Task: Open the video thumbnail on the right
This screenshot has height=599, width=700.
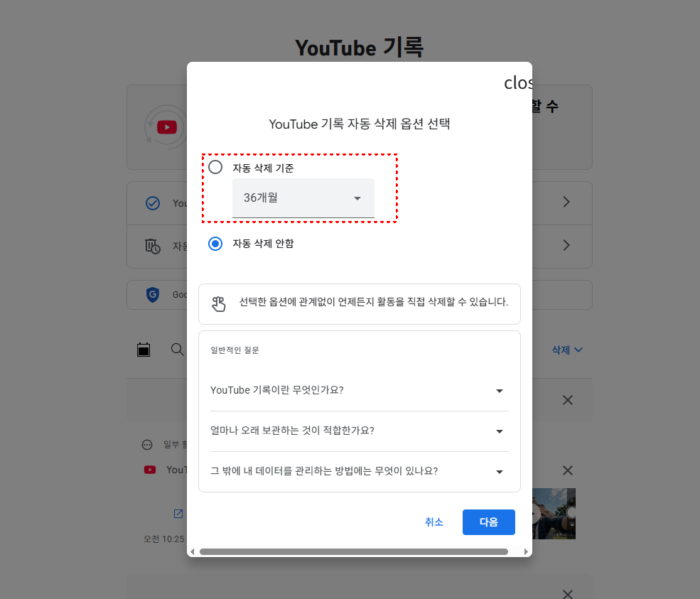Action: click(554, 513)
